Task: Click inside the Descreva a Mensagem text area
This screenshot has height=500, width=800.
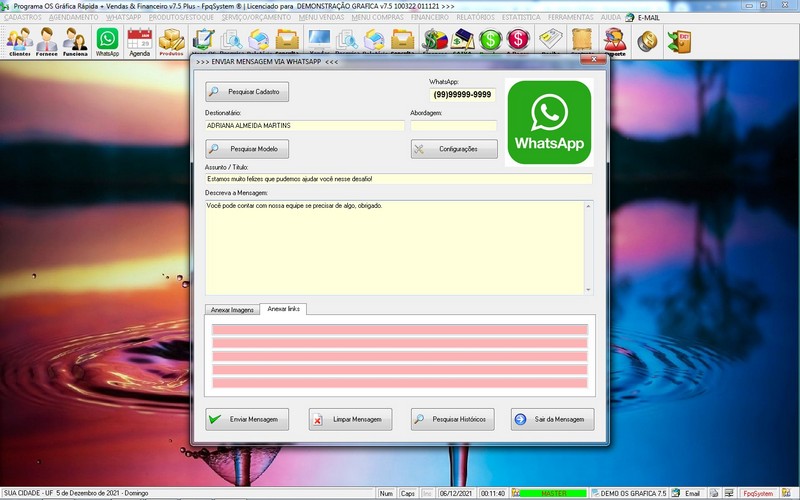Action: pyautogui.click(x=395, y=248)
